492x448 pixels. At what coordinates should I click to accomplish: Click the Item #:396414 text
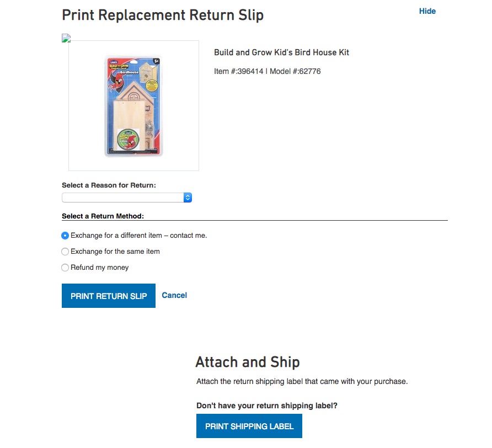[239, 71]
